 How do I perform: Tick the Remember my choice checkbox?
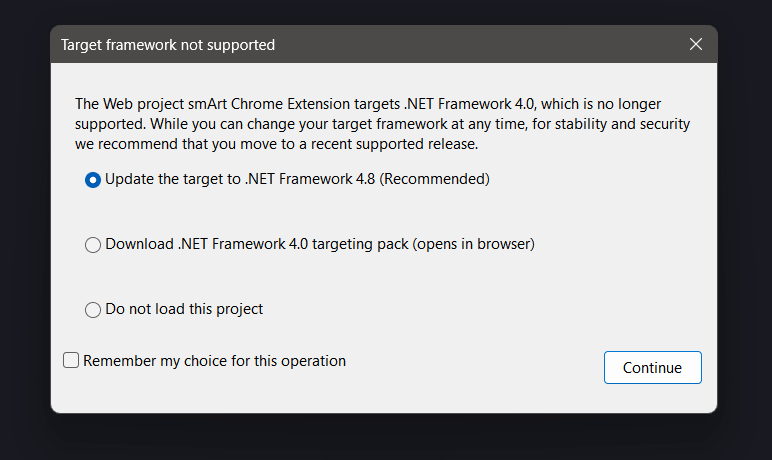71,361
